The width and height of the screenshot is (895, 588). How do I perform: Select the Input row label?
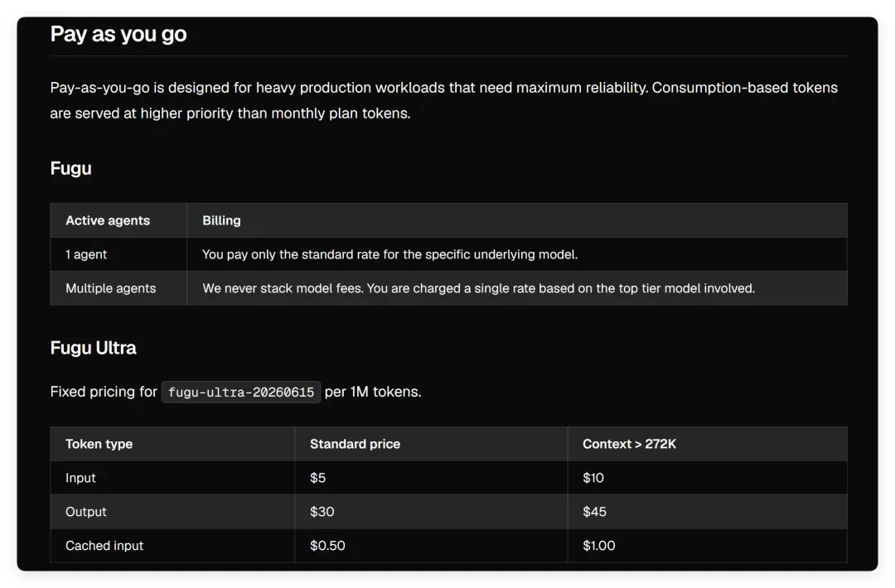[80, 478]
